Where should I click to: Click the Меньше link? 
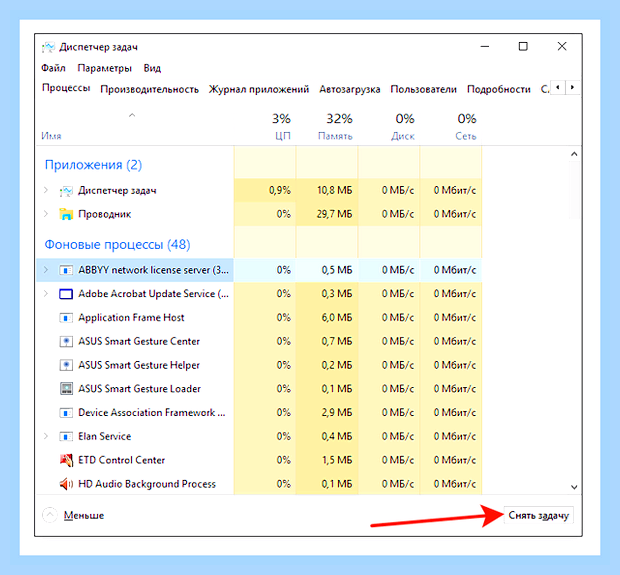tap(84, 515)
